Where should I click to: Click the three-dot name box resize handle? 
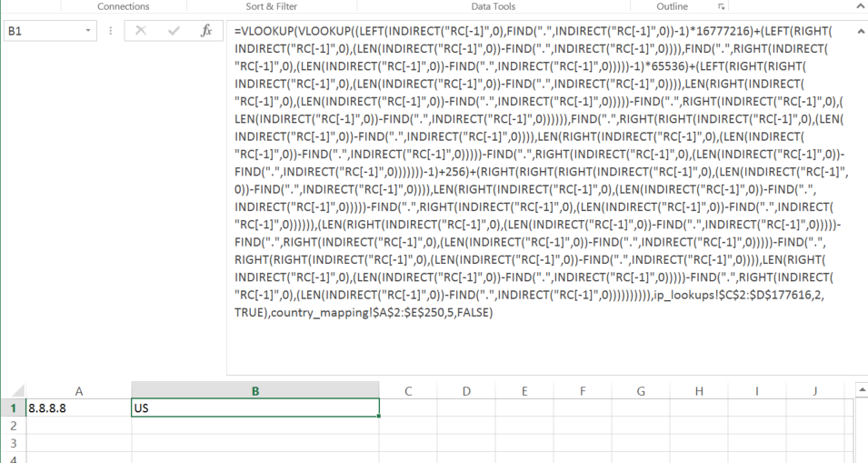point(110,31)
